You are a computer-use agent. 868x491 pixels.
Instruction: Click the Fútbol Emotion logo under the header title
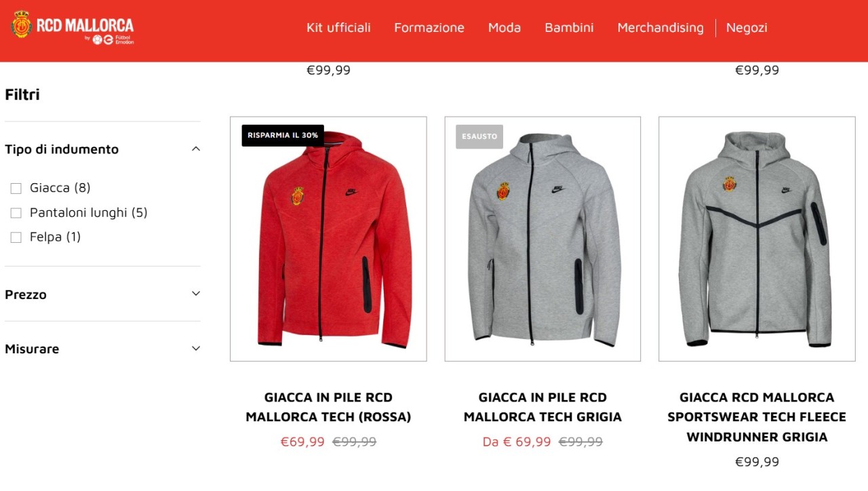(113, 39)
